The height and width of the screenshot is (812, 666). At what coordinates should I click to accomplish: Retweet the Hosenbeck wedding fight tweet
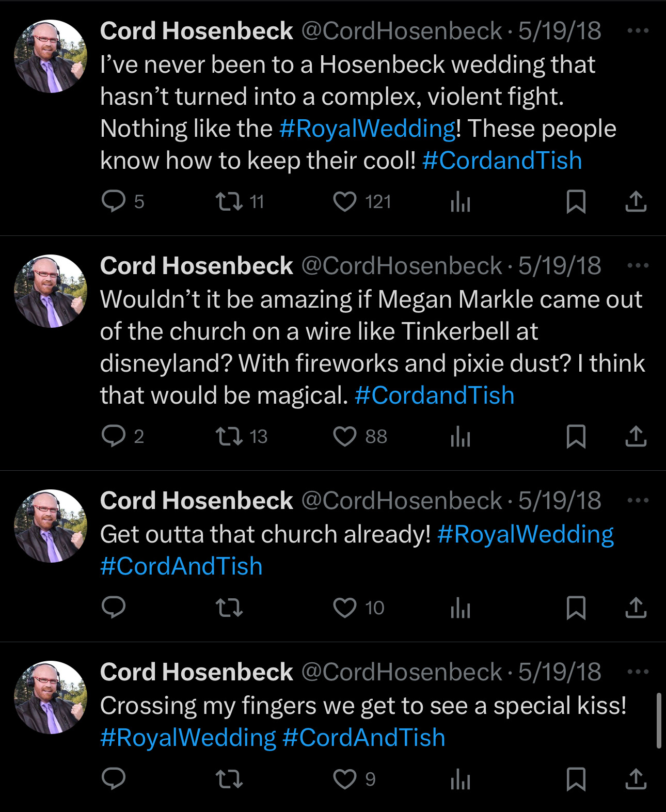(229, 201)
